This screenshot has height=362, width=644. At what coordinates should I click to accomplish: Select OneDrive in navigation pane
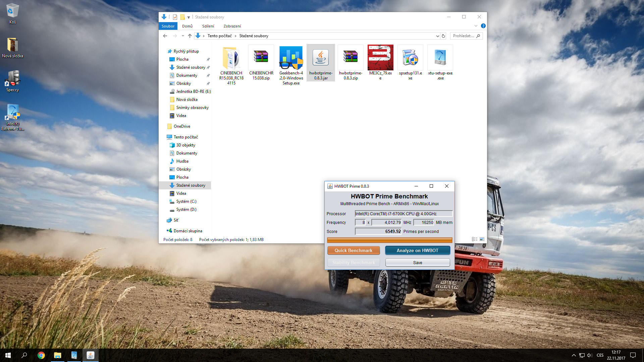[x=182, y=126]
